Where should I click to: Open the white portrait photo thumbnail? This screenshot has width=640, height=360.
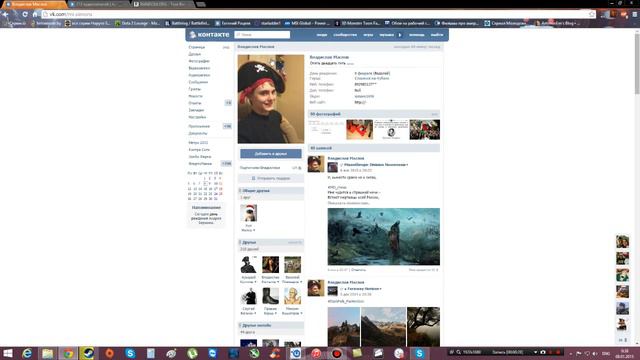(391, 129)
